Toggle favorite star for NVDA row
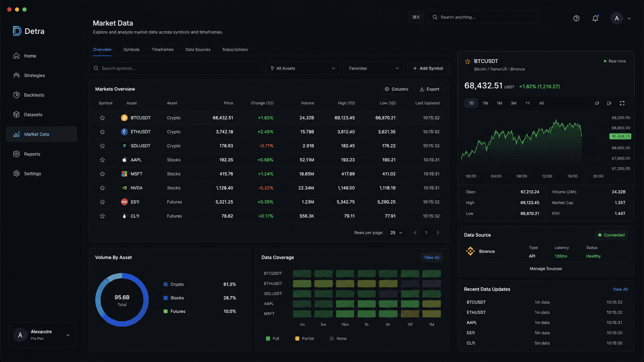This screenshot has height=362, width=644. click(102, 188)
